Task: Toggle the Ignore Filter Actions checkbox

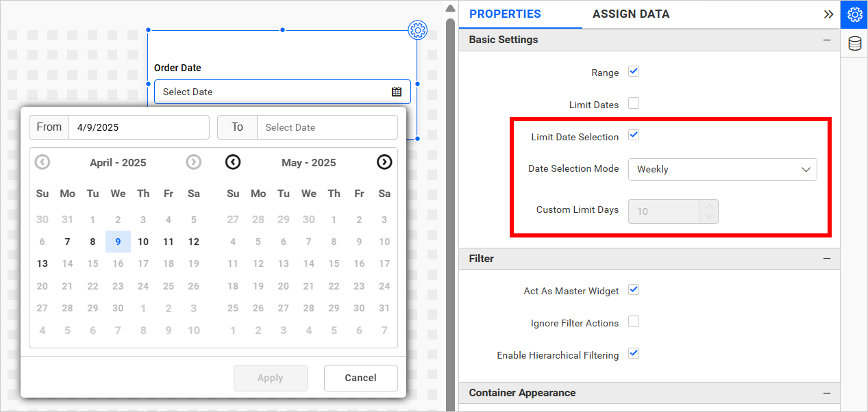Action: point(634,322)
